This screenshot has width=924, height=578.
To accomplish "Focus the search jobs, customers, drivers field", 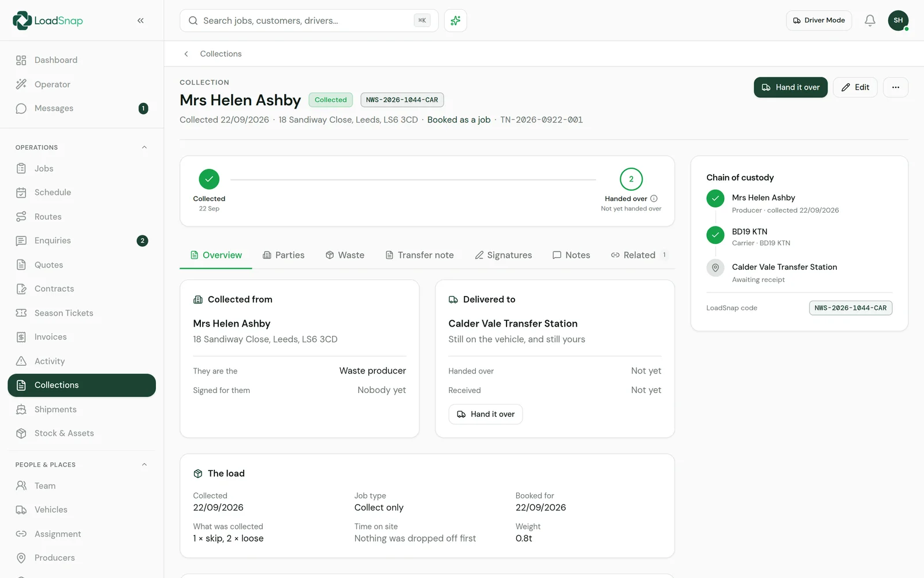I will 309,21.
